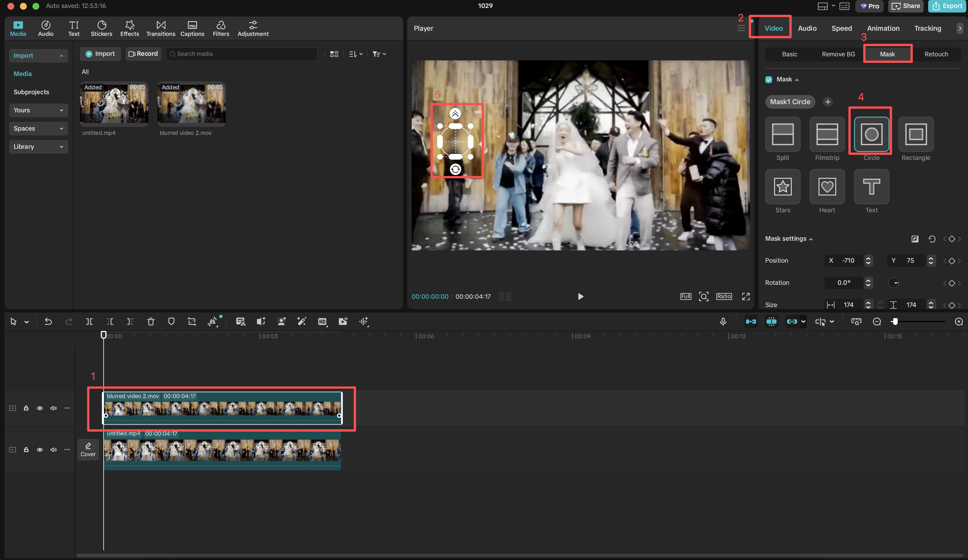Select the Heart mask shape
This screenshot has height=560, width=968.
(x=827, y=187)
